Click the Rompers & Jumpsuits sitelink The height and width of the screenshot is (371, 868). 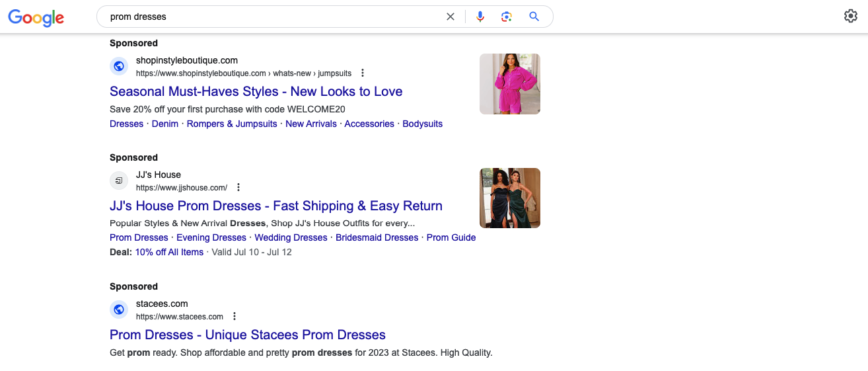(232, 124)
